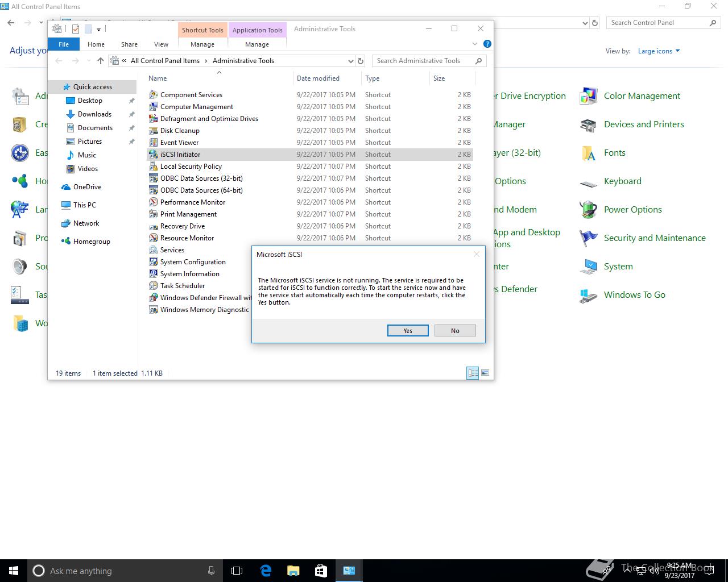Open the Share ribbon tab
The width and height of the screenshot is (728, 582).
129,44
